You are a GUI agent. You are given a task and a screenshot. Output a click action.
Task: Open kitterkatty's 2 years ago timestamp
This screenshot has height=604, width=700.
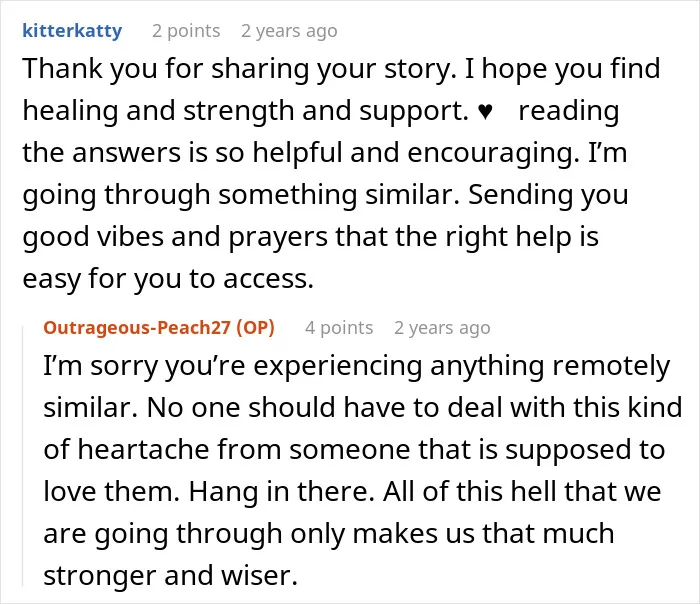[x=289, y=31]
